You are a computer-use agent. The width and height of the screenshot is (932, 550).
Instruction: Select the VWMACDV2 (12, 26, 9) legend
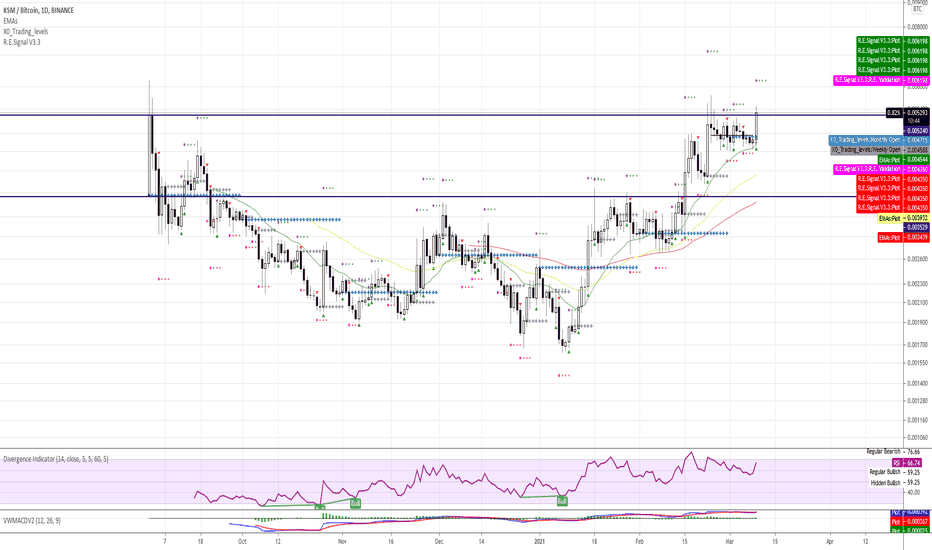[32, 520]
